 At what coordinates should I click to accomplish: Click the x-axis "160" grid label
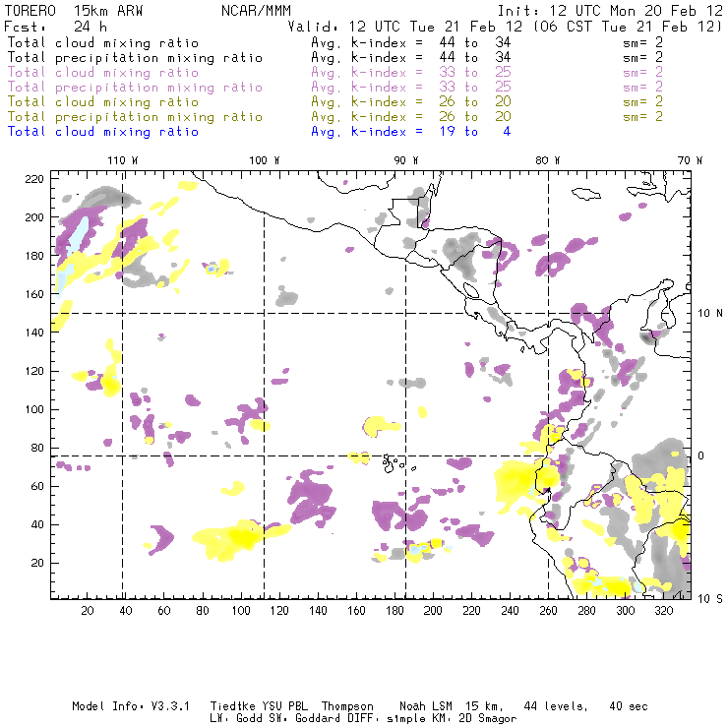coord(356,611)
